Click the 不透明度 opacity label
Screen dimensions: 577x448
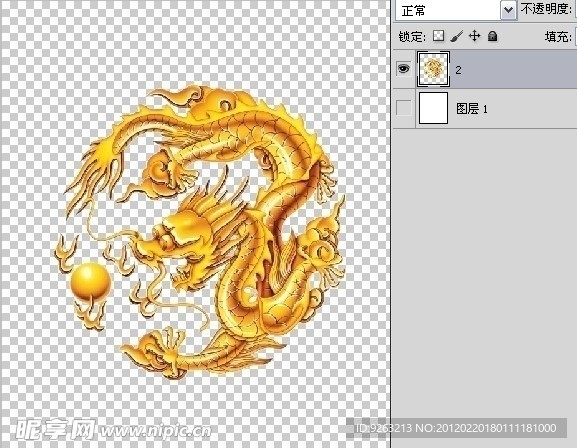(545, 9)
